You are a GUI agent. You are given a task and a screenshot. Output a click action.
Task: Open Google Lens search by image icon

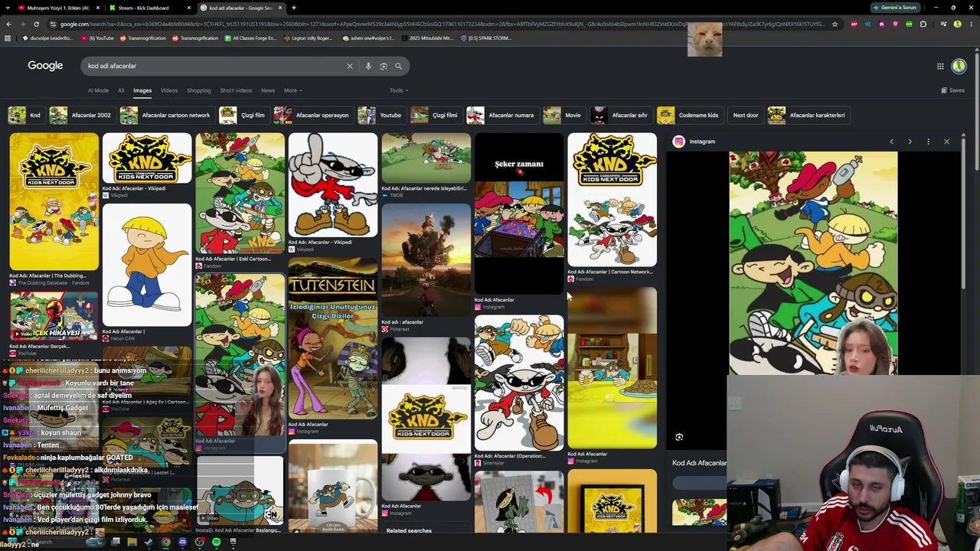pos(384,66)
